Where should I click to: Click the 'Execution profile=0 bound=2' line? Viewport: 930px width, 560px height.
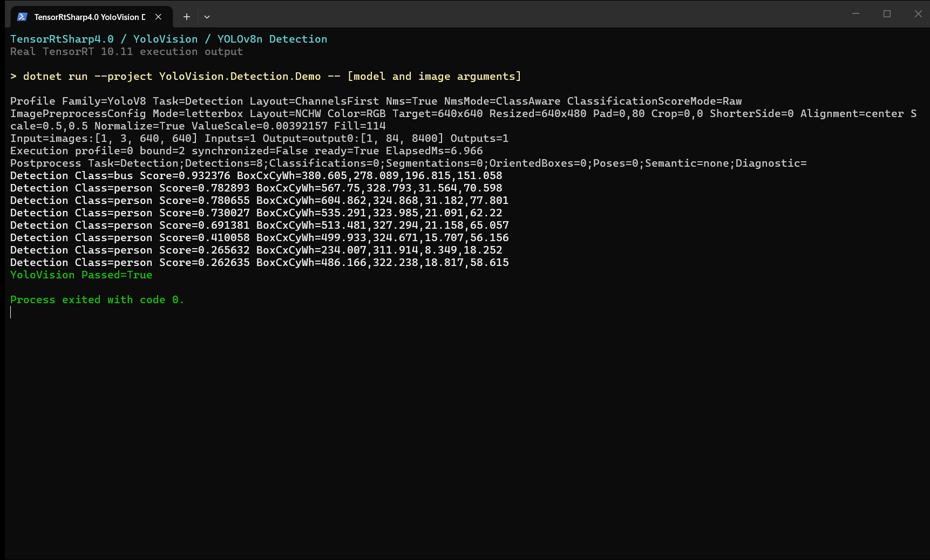coord(246,151)
